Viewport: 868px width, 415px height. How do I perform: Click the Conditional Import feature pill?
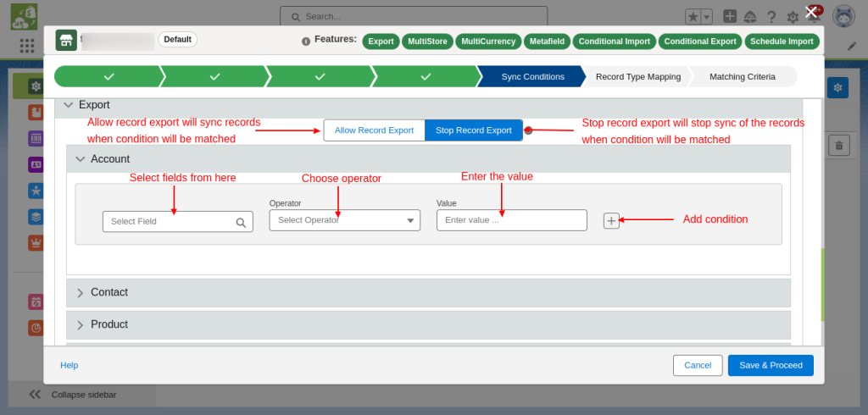[615, 41]
